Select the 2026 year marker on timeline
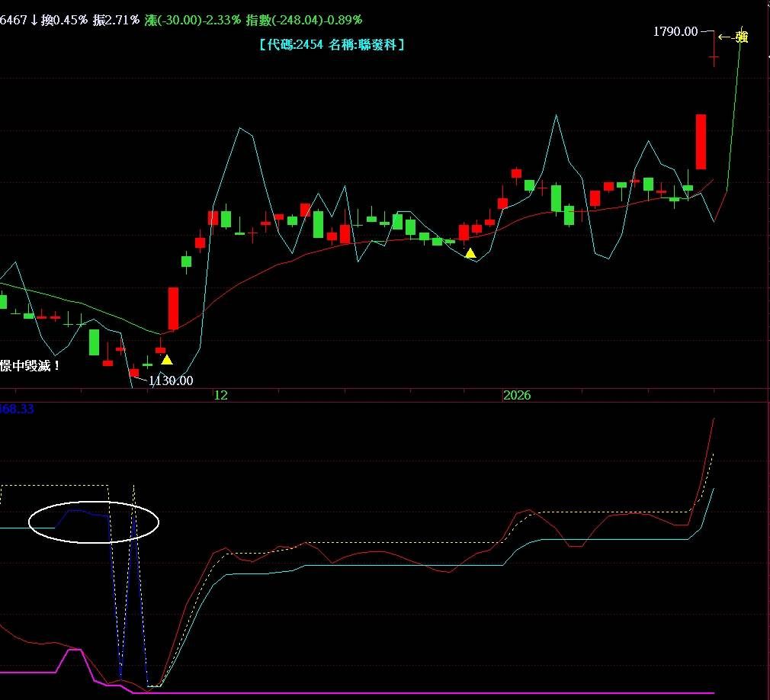 click(x=516, y=395)
